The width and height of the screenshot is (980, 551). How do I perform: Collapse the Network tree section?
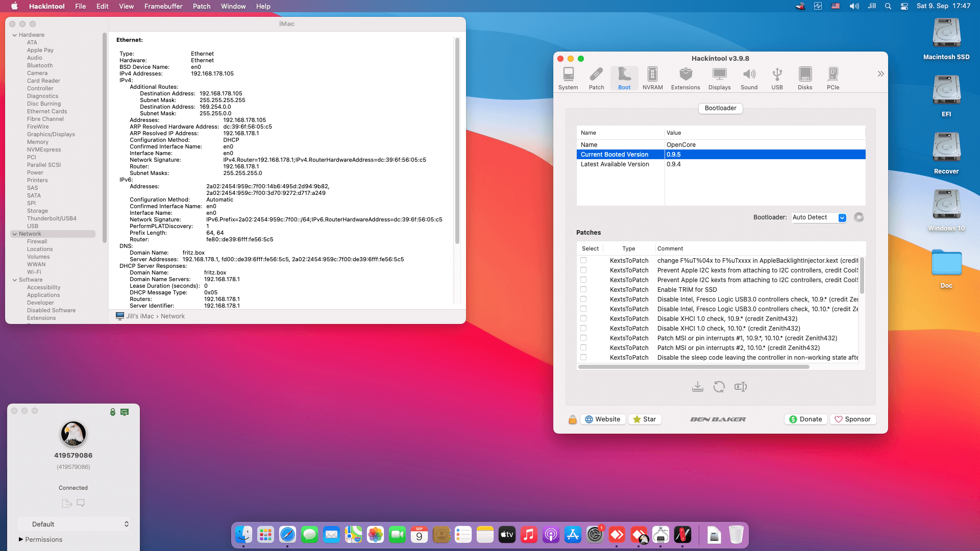[15, 234]
